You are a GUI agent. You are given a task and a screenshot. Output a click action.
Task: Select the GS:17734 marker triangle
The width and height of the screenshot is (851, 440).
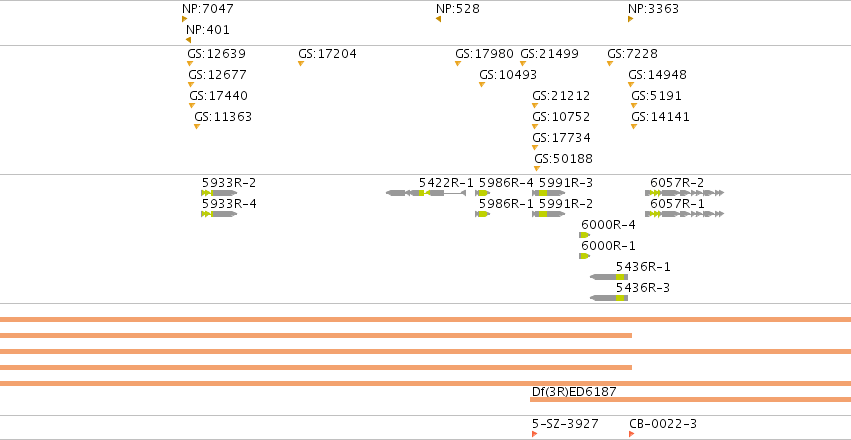[x=535, y=148]
